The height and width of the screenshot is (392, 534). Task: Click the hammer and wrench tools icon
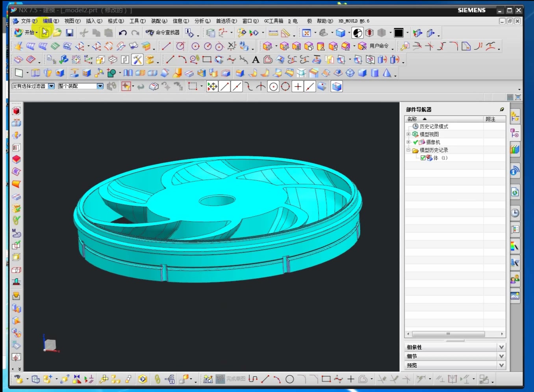click(x=137, y=59)
